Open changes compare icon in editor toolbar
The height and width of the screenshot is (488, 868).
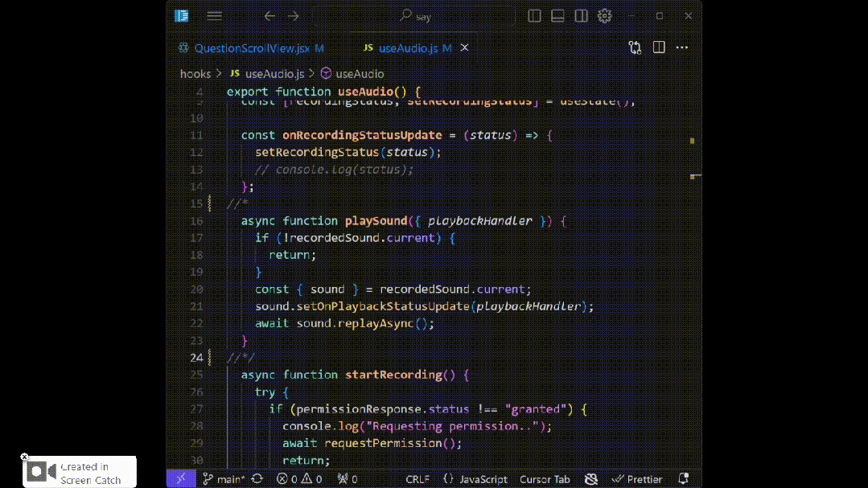tap(635, 47)
